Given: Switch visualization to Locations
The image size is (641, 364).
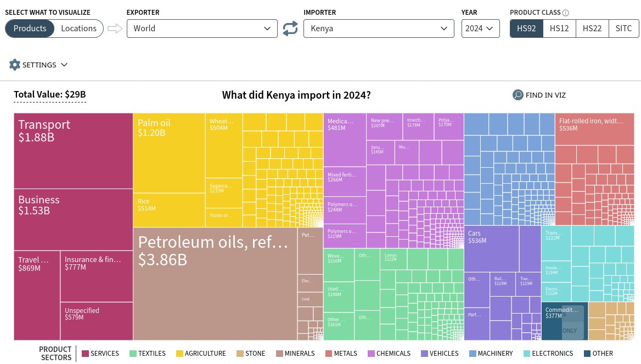Looking at the screenshot, I should tap(78, 29).
